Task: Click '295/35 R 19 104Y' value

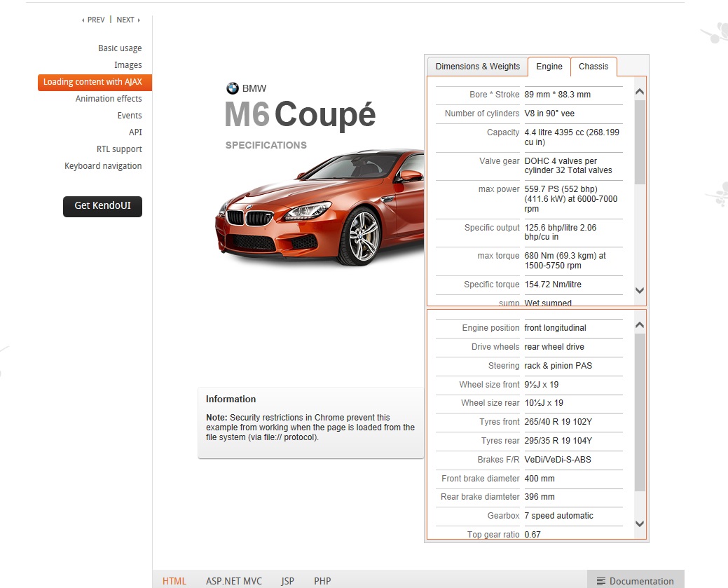Action: point(558,441)
